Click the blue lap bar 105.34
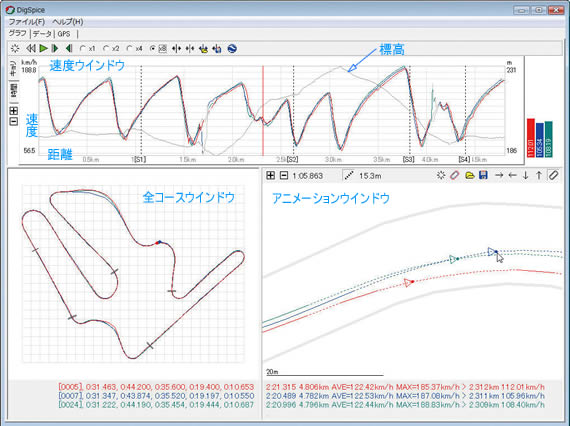Screen dimensions: 570x426 coord(540,140)
